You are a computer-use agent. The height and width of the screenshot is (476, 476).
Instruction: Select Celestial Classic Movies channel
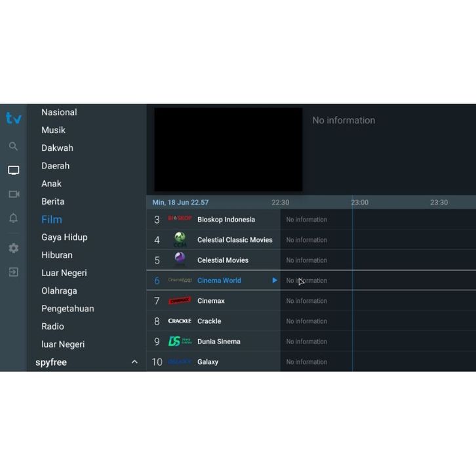coord(234,240)
